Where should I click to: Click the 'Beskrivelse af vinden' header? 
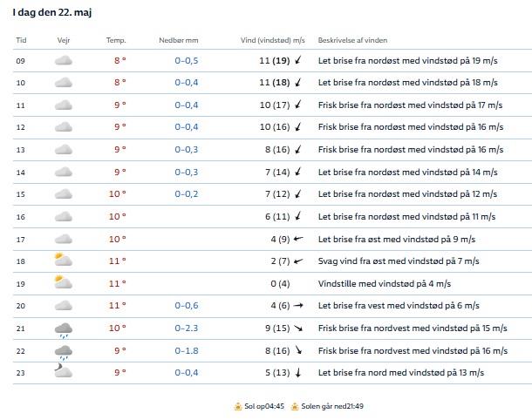click(353, 40)
